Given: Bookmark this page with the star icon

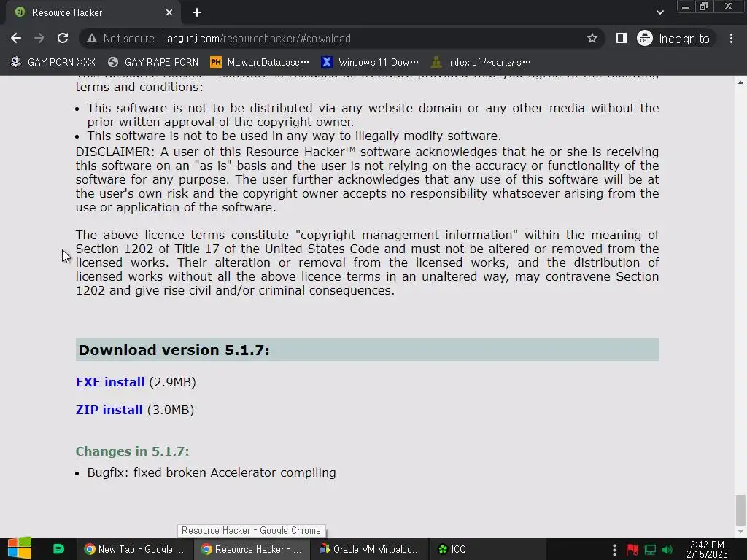Looking at the screenshot, I should pyautogui.click(x=592, y=38).
